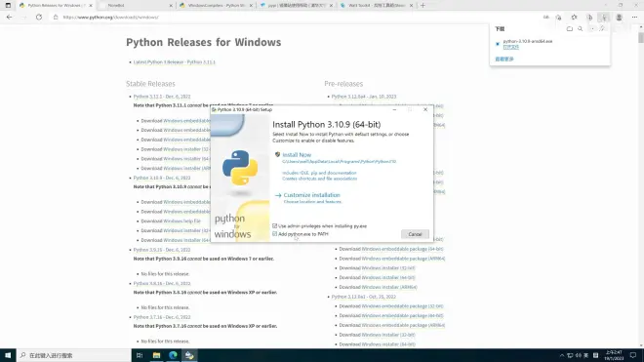Open the tab actions menu icon
644x362 pixels.
(x=8, y=5)
